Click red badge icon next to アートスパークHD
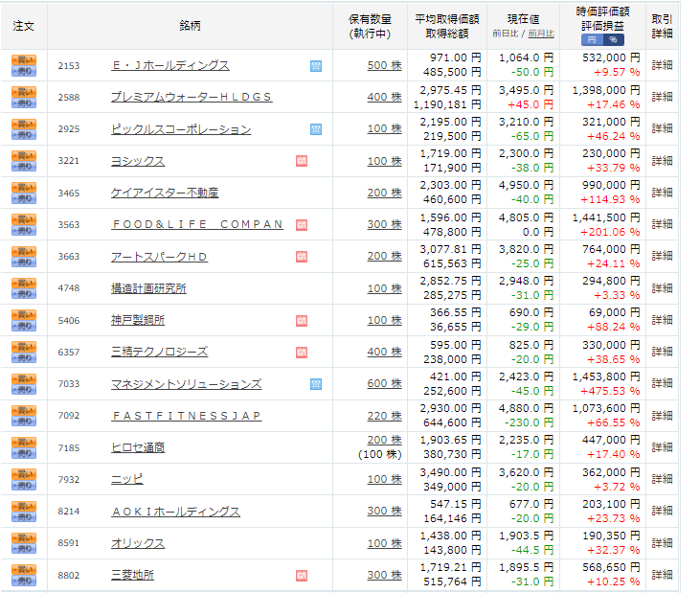This screenshot has width=700, height=593. (302, 257)
